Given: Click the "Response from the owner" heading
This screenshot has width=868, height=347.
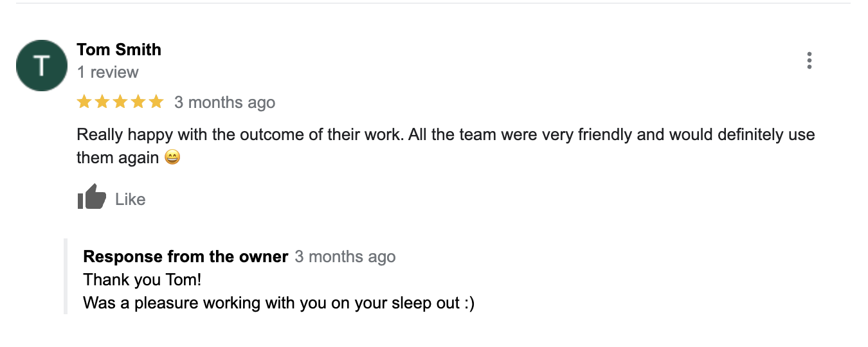Looking at the screenshot, I should [185, 257].
